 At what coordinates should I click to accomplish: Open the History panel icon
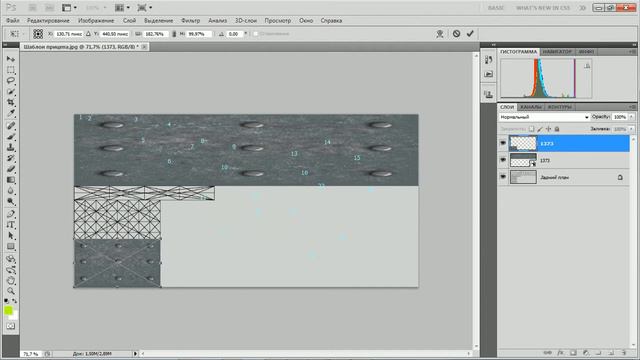click(x=489, y=60)
